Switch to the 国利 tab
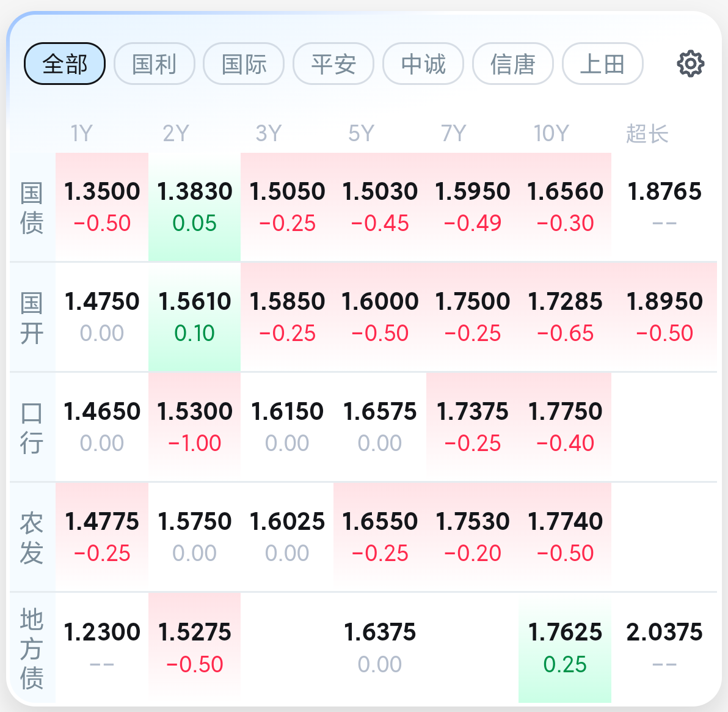This screenshot has height=712, width=728. coord(154,64)
